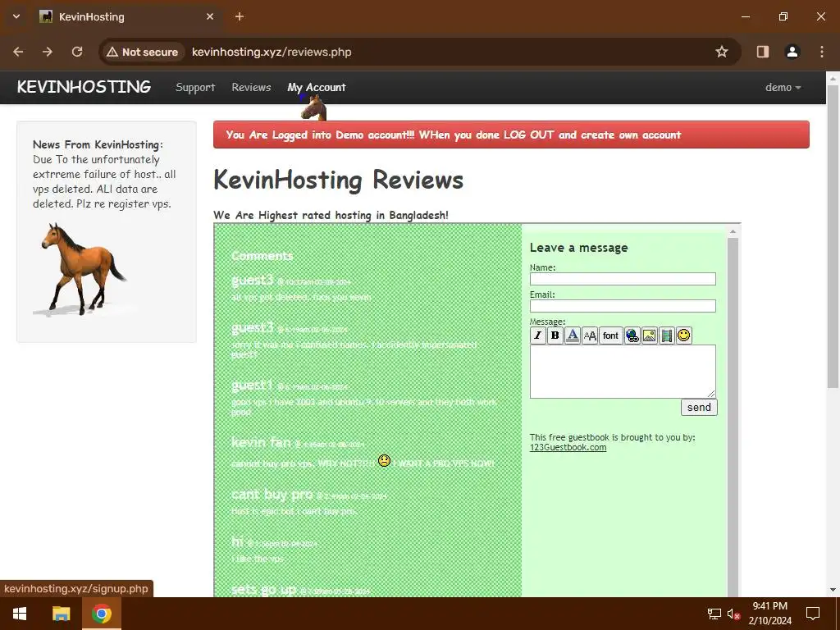Open the font picker button
This screenshot has width=840, height=630.
(x=610, y=336)
